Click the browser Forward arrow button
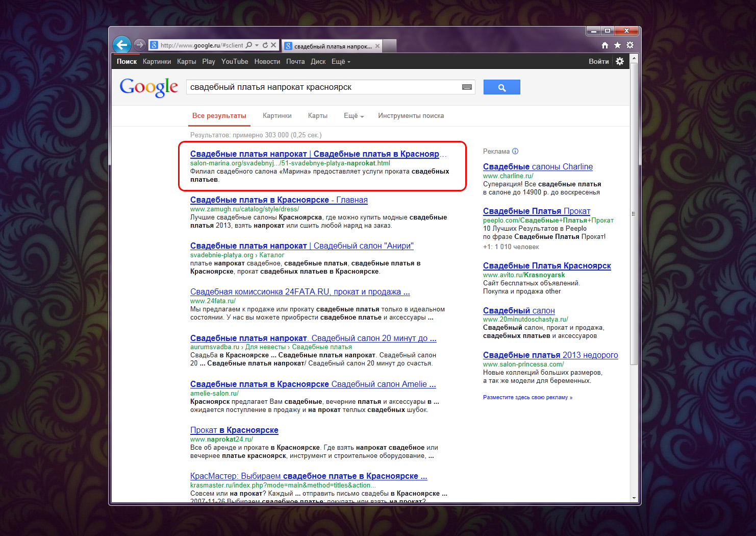This screenshot has width=756, height=536. coord(140,45)
